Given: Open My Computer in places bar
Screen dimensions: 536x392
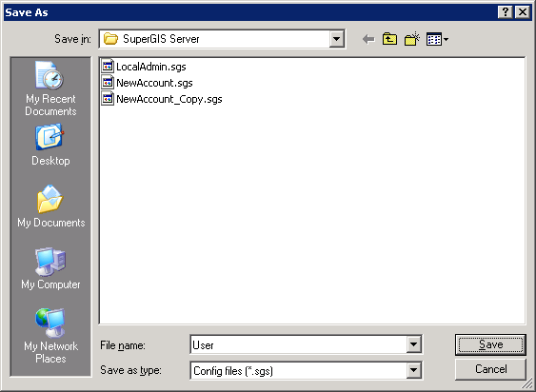Looking at the screenshot, I should pos(50,269).
